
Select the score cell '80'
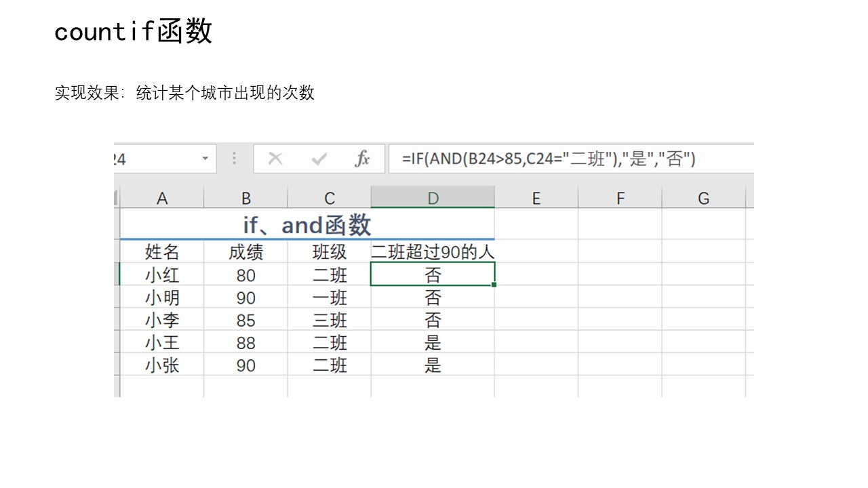[x=245, y=274]
